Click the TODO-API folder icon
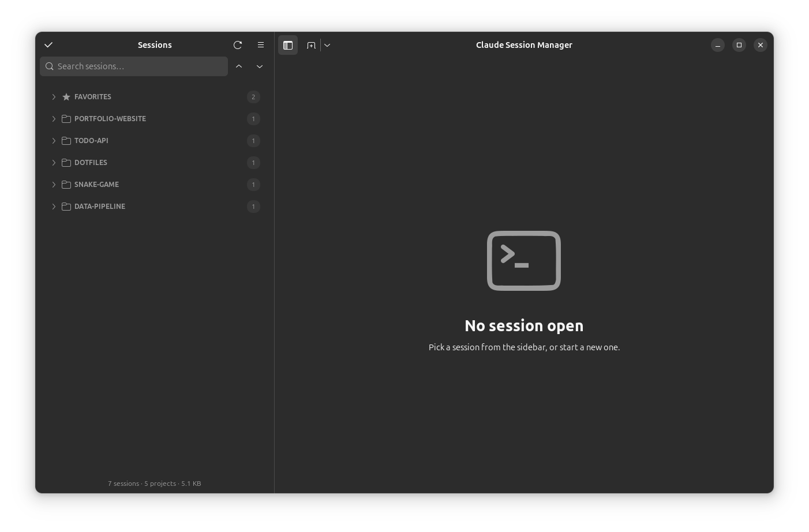This screenshot has height=532, width=809. pos(66,141)
